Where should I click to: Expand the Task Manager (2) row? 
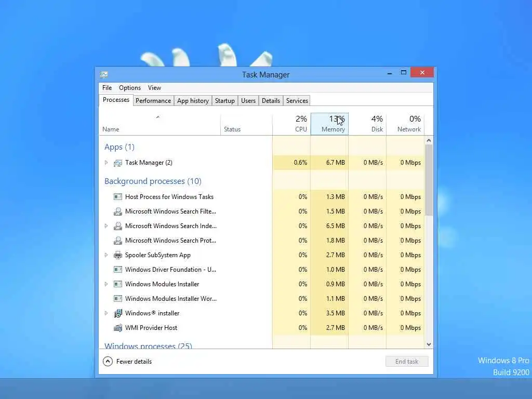click(x=106, y=163)
